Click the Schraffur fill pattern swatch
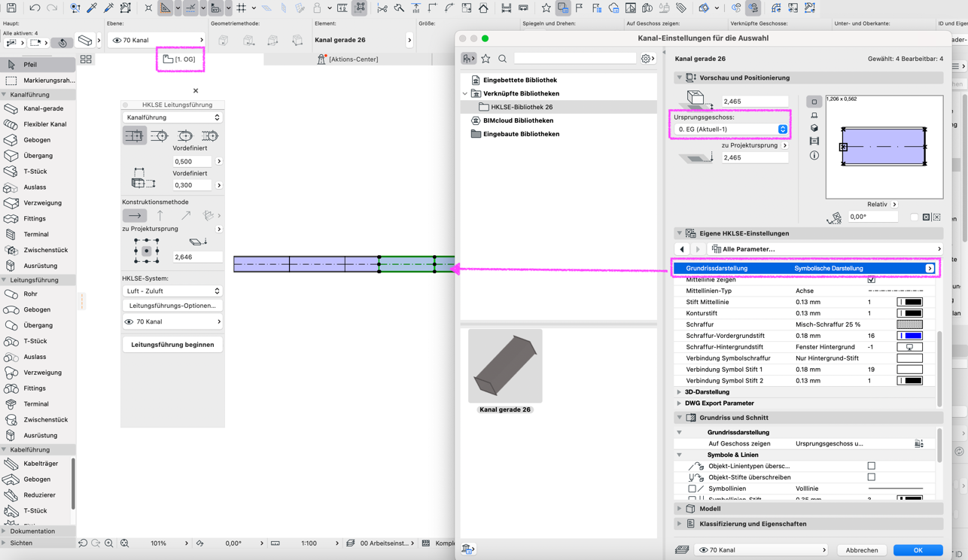Image resolution: width=968 pixels, height=560 pixels. click(x=909, y=324)
